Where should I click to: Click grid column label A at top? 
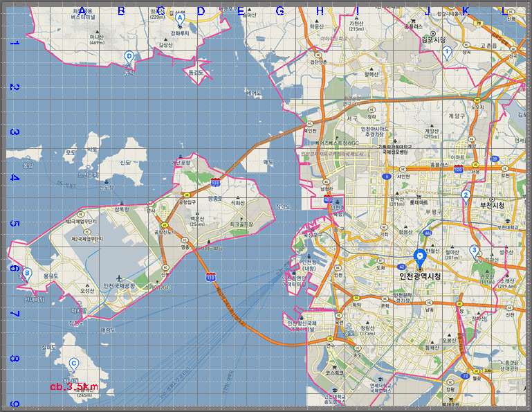(x=82, y=10)
